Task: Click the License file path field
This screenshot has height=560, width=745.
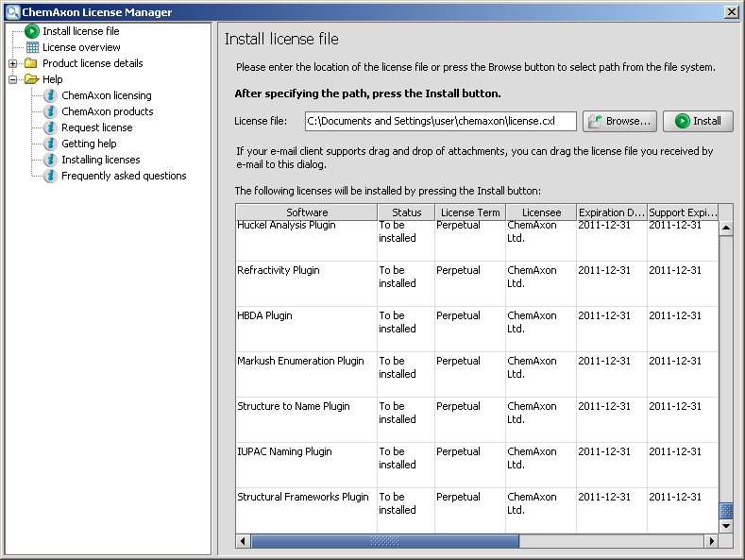Action: click(440, 121)
